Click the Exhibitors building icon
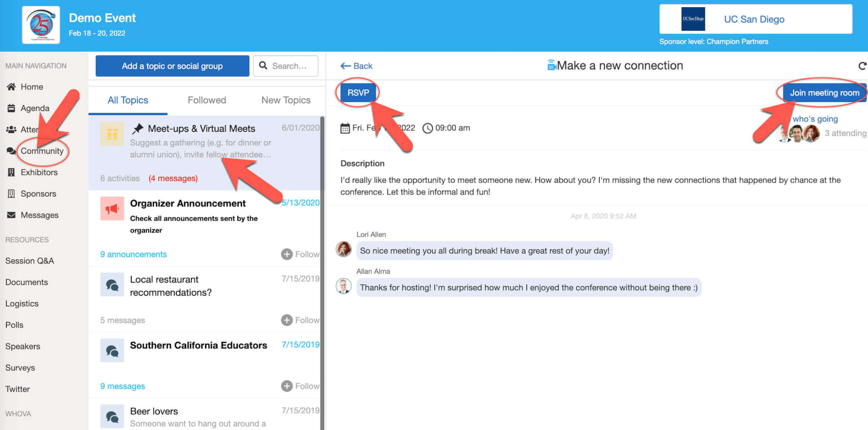 11,172
